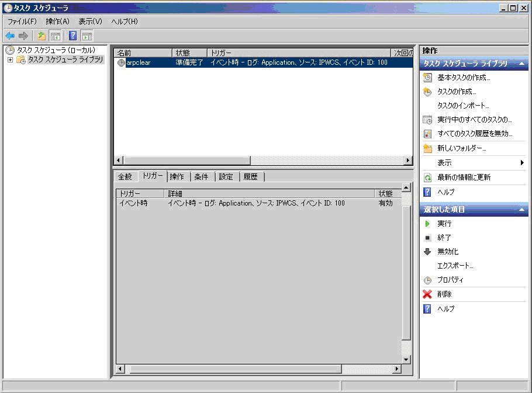The height and width of the screenshot is (393, 532).
Task: Click the clock icon beside タスク スケジューラ (ローカル)
Action: point(10,50)
